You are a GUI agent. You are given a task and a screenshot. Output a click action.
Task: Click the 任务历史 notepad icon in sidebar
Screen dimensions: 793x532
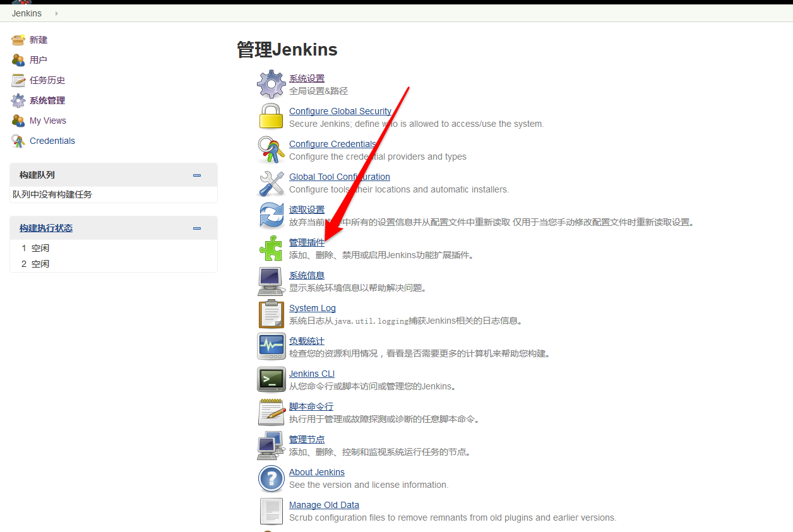[x=18, y=80]
